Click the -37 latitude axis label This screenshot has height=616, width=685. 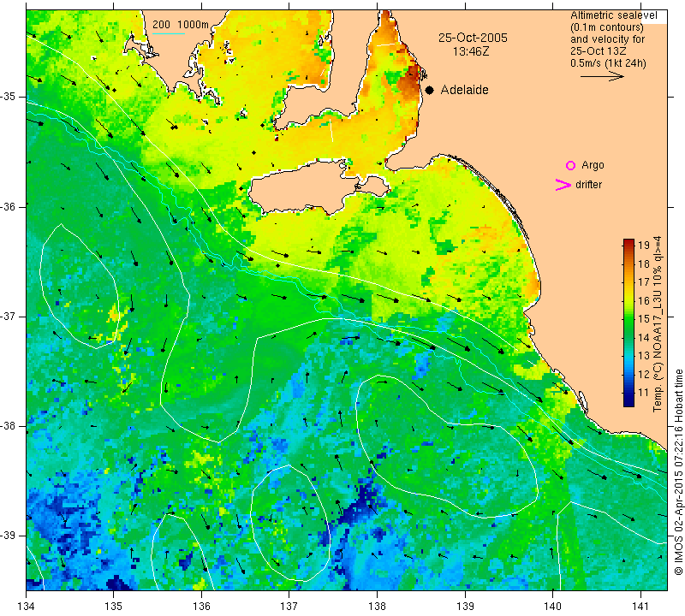click(x=8, y=316)
